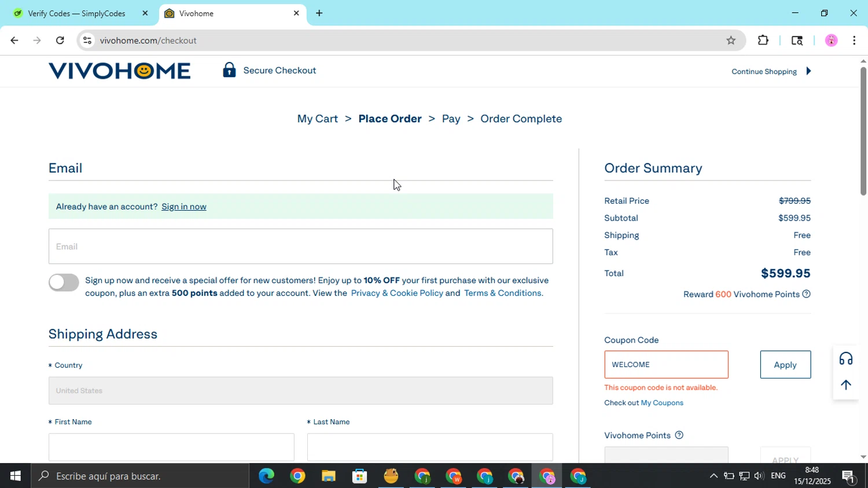Click the Last Name field

(x=430, y=447)
